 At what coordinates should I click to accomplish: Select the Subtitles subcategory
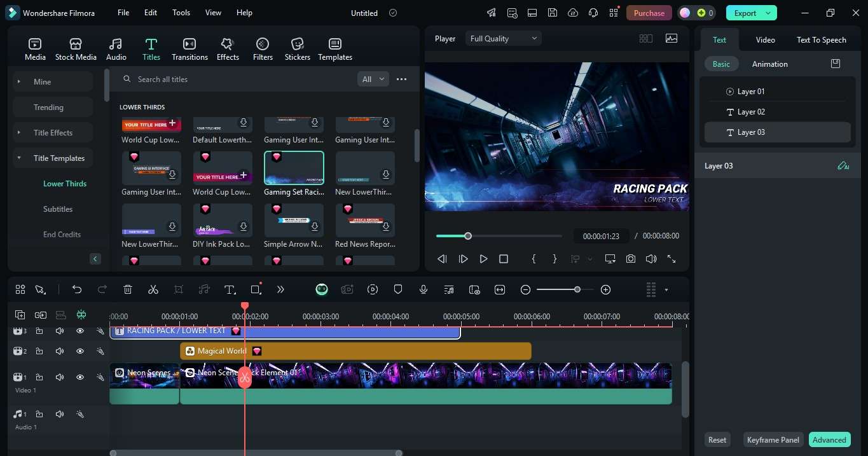point(58,209)
